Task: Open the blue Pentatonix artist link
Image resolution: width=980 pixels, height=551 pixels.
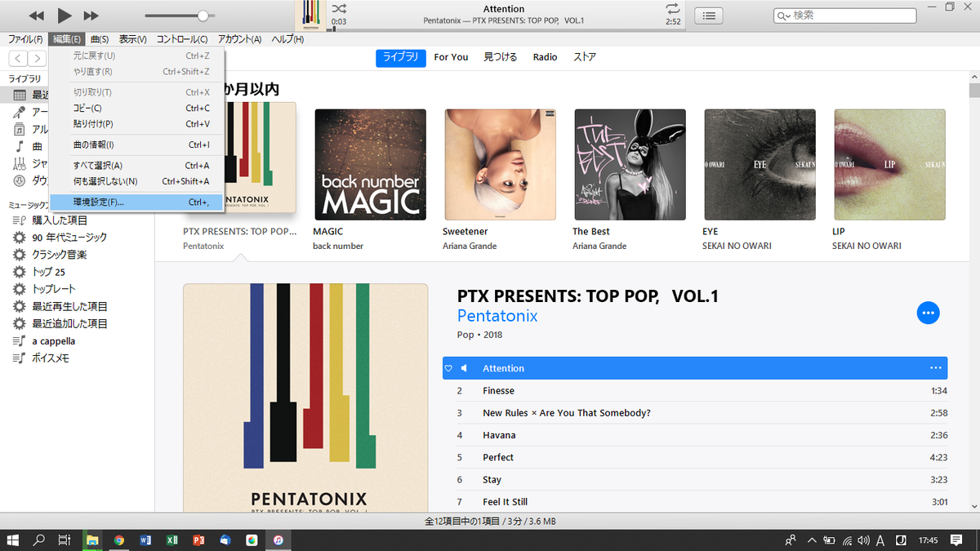Action: (497, 316)
